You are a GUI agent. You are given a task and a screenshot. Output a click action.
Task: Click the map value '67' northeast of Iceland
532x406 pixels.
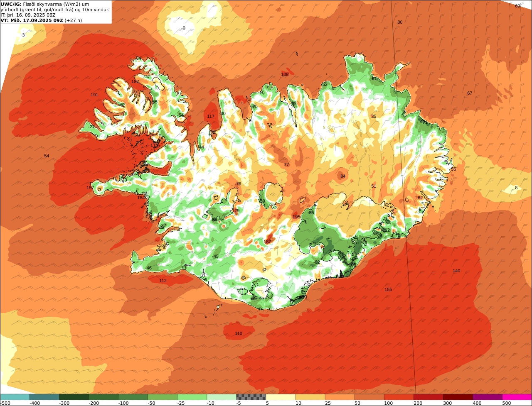click(470, 93)
